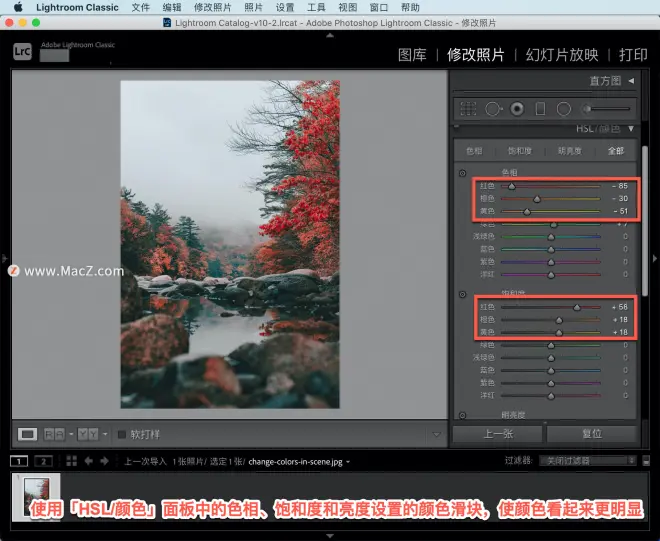Switch to the 幻灯片放映 Slideshow module

562,55
